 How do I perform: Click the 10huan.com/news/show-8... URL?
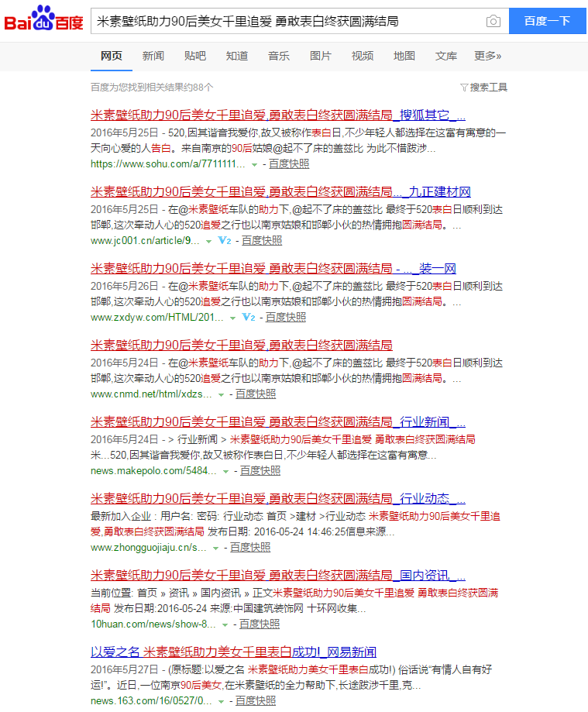[x=153, y=624]
